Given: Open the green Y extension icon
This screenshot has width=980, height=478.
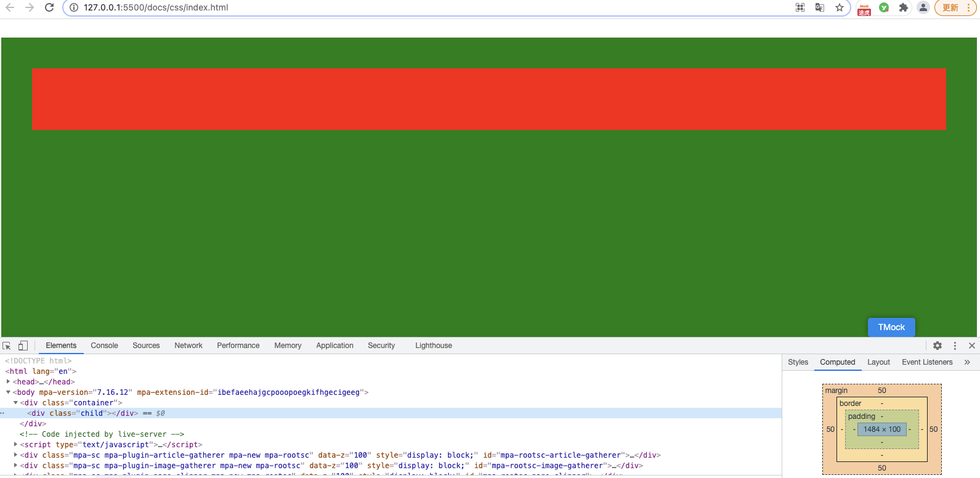Looking at the screenshot, I should click(884, 7).
